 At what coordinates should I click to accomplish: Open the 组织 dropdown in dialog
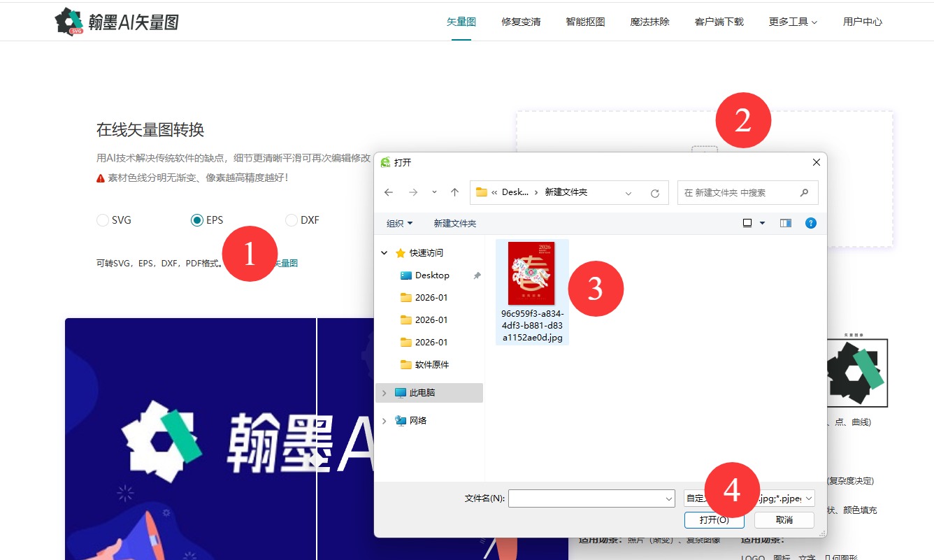[399, 223]
